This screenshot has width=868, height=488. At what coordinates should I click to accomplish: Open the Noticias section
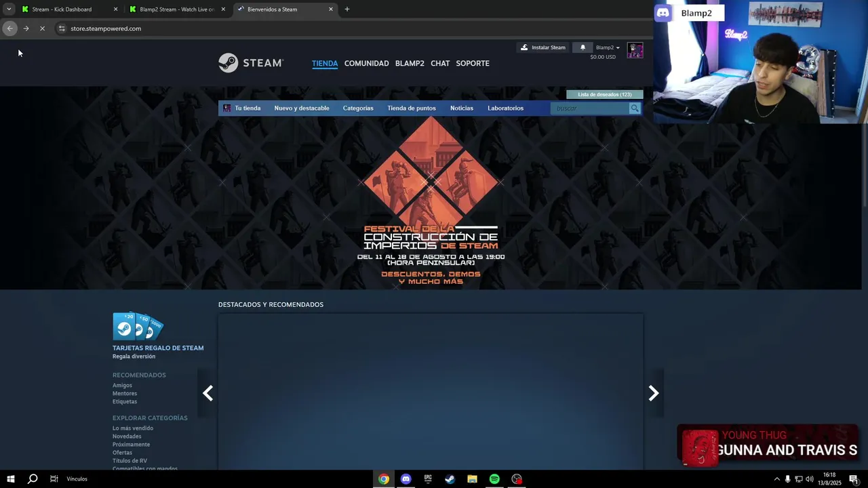click(462, 108)
